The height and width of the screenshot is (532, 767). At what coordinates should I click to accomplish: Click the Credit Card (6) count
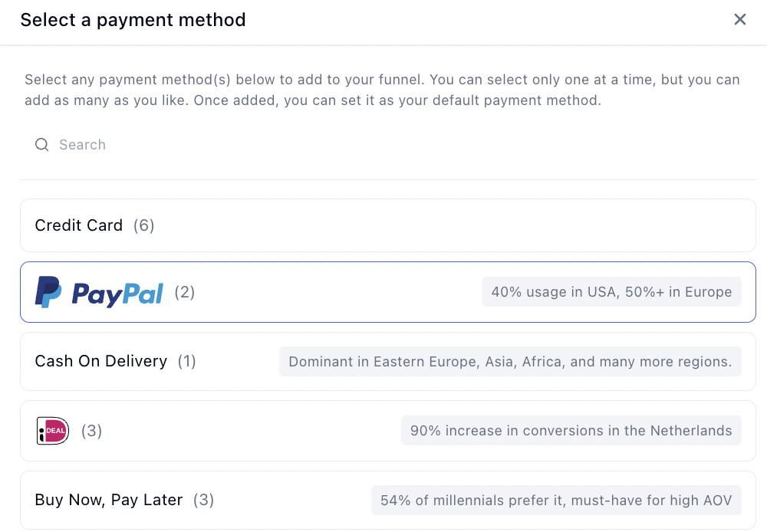tap(143, 225)
